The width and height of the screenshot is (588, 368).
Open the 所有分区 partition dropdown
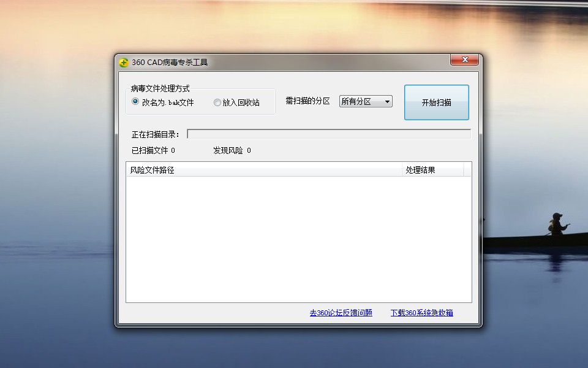tap(366, 102)
